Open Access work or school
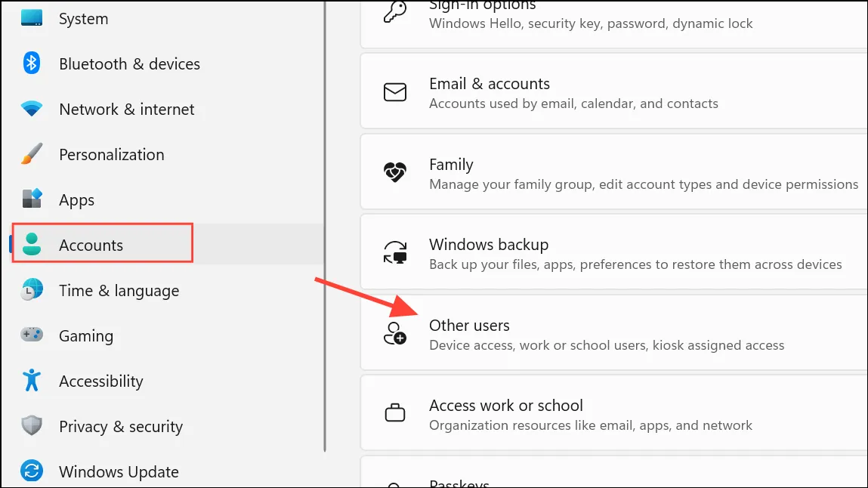 [x=614, y=412]
